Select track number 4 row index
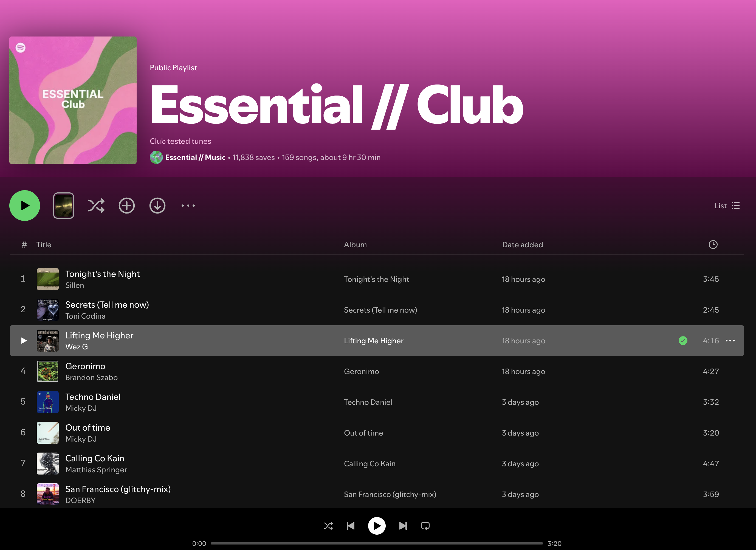Viewport: 756px width, 550px height. click(x=23, y=371)
